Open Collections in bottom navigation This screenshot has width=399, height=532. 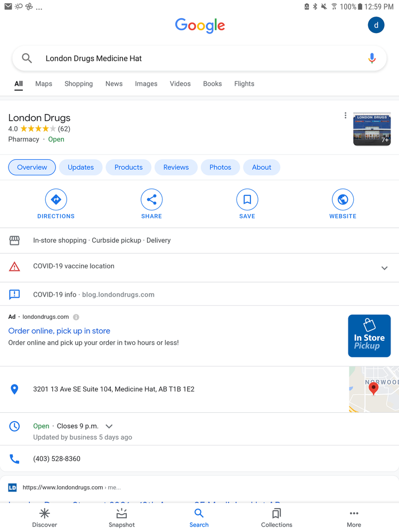tap(276, 518)
